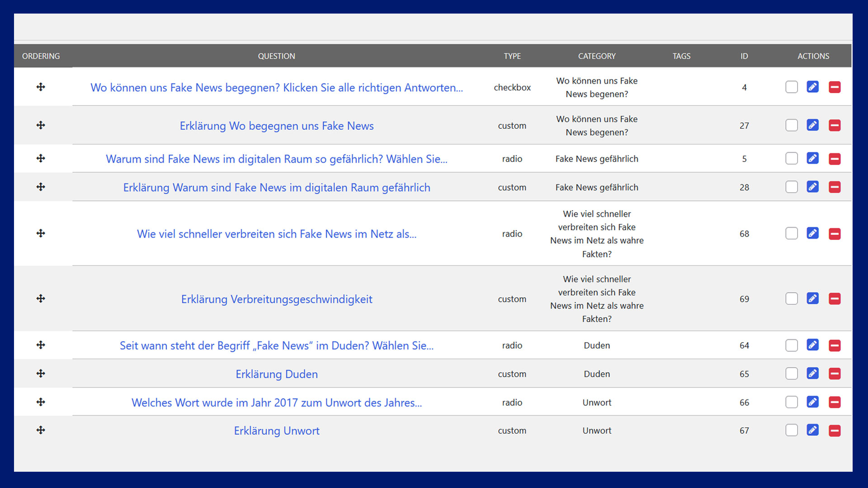Check the box for question ID 5
868x488 pixels.
[x=792, y=158]
